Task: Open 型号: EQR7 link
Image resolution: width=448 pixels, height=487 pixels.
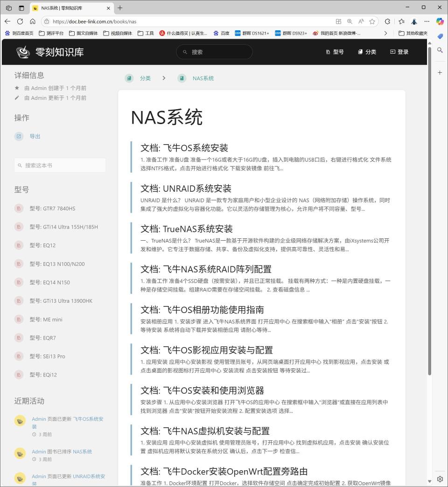Action: pyautogui.click(x=42, y=338)
